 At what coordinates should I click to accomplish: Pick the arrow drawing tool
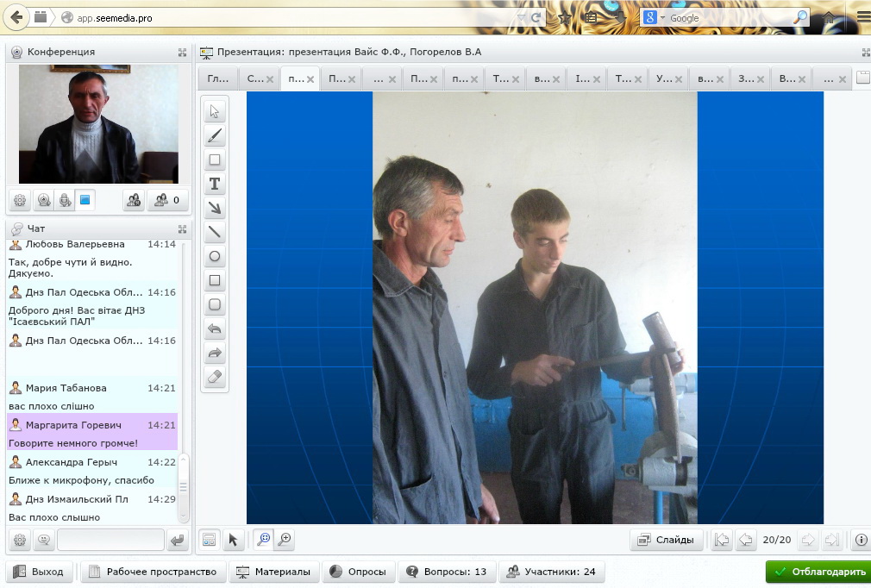pos(215,208)
